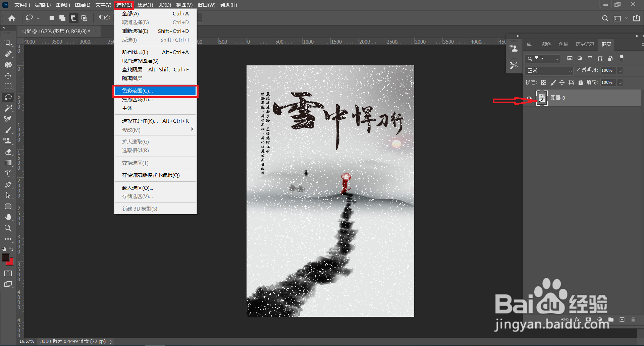Select the Lasso tool in the toolbox
This screenshot has width=644, height=346.
pyautogui.click(x=8, y=98)
